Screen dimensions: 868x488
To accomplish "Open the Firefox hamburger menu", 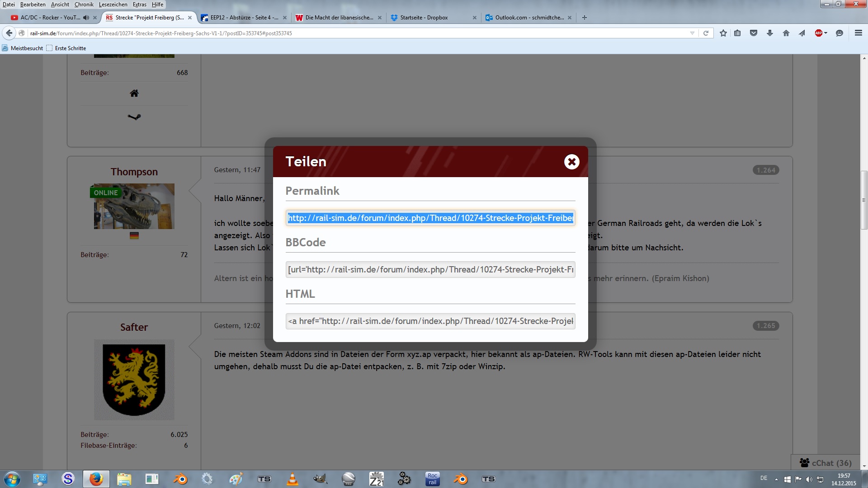I will click(x=858, y=33).
